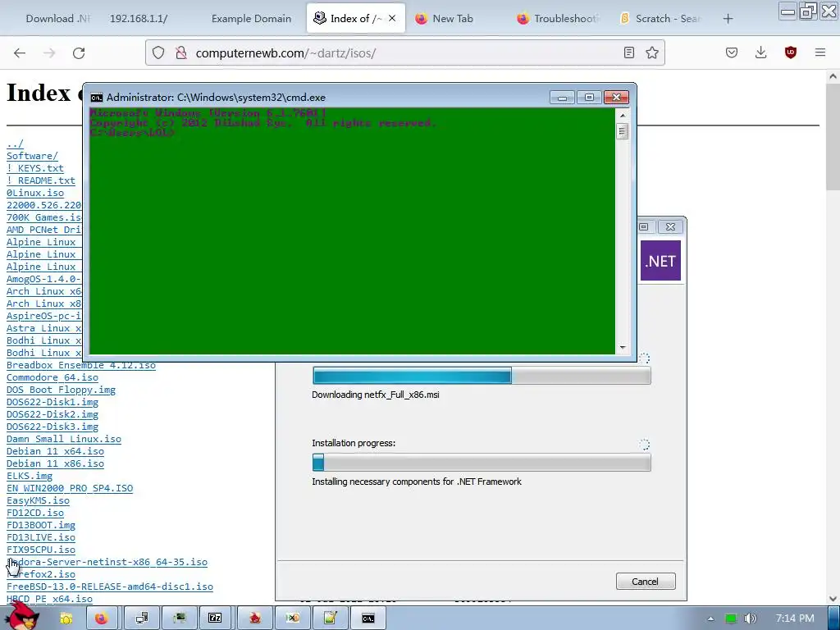This screenshot has height=630, width=840.
Task: Open the Angry Birds taskbar app
Action: click(255, 619)
